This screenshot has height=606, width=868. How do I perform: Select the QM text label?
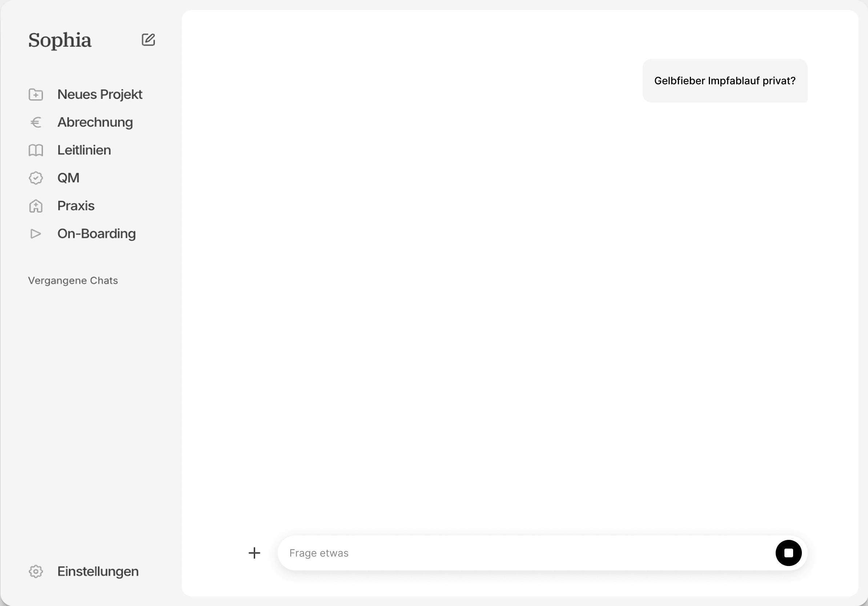point(68,178)
